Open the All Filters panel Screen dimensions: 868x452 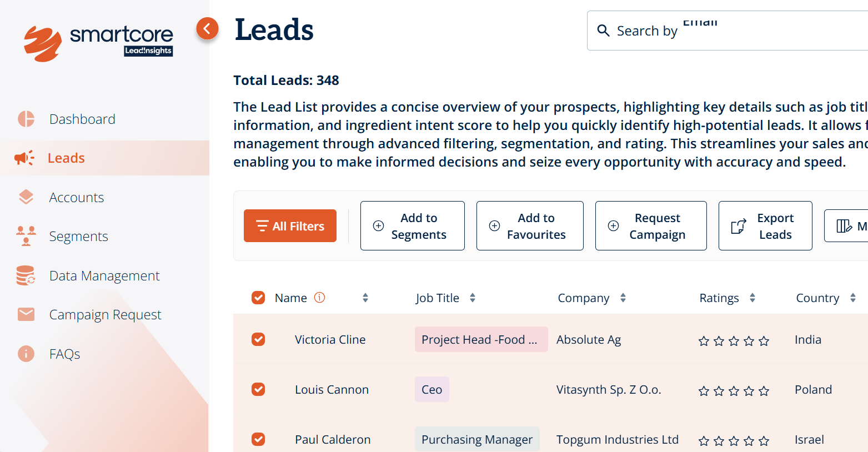pyautogui.click(x=290, y=226)
